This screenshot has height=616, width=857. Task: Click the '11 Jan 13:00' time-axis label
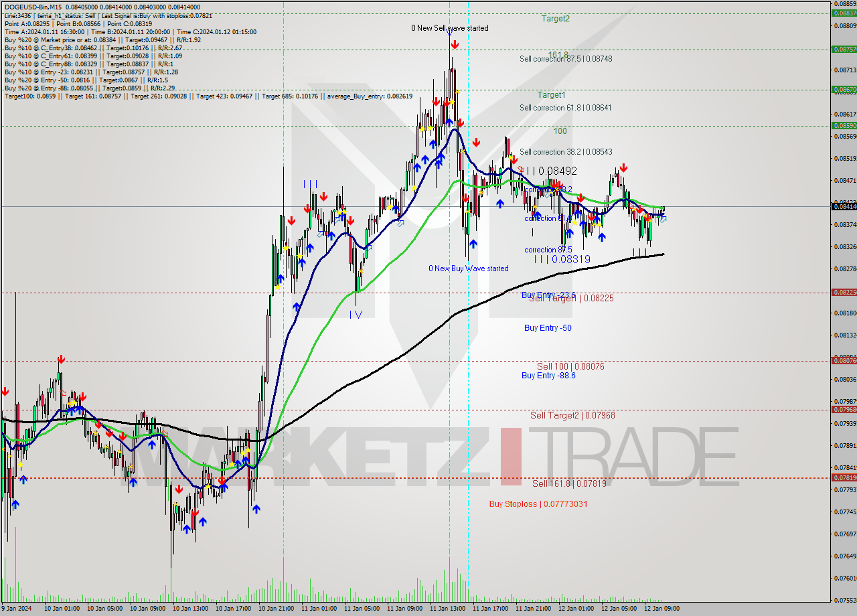[447, 609]
